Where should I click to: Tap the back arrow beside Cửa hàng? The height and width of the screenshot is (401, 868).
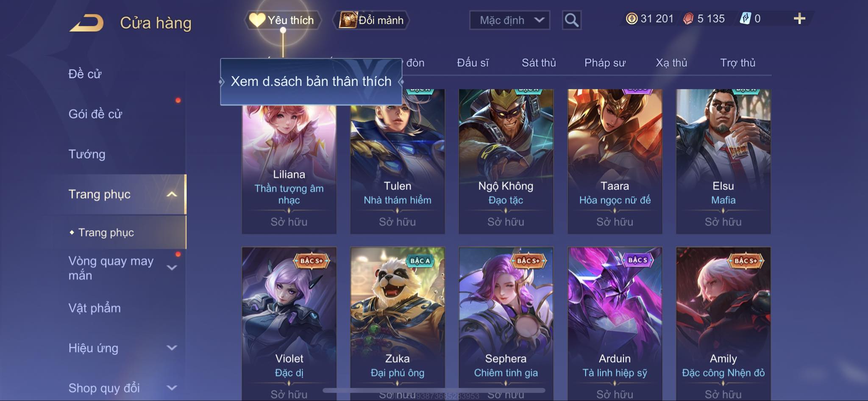(87, 23)
